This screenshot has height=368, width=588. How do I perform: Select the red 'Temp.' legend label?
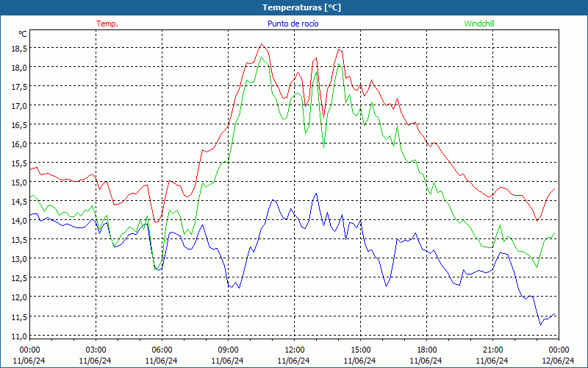pyautogui.click(x=107, y=24)
